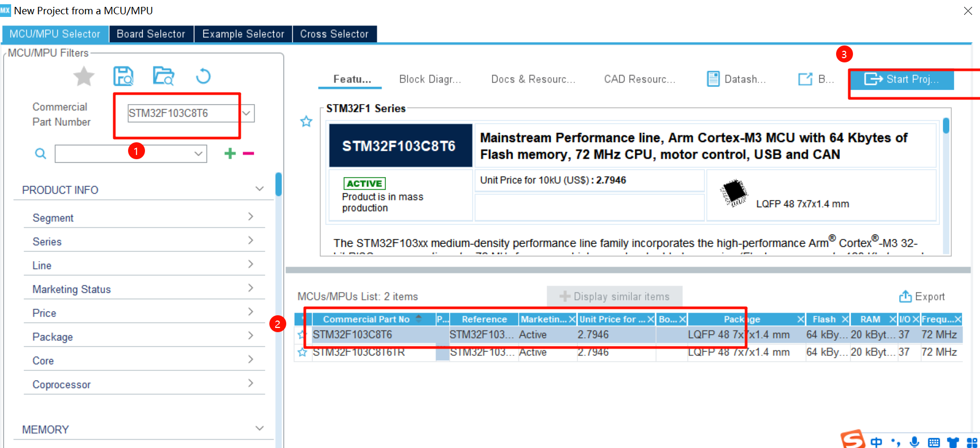Click the Start Project button
The width and height of the screenshot is (980, 448).
click(902, 79)
